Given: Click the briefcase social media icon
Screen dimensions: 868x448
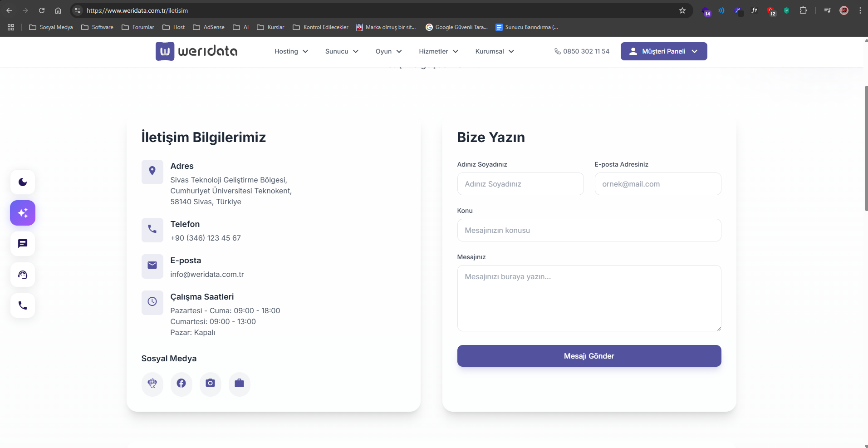Looking at the screenshot, I should pyautogui.click(x=240, y=384).
